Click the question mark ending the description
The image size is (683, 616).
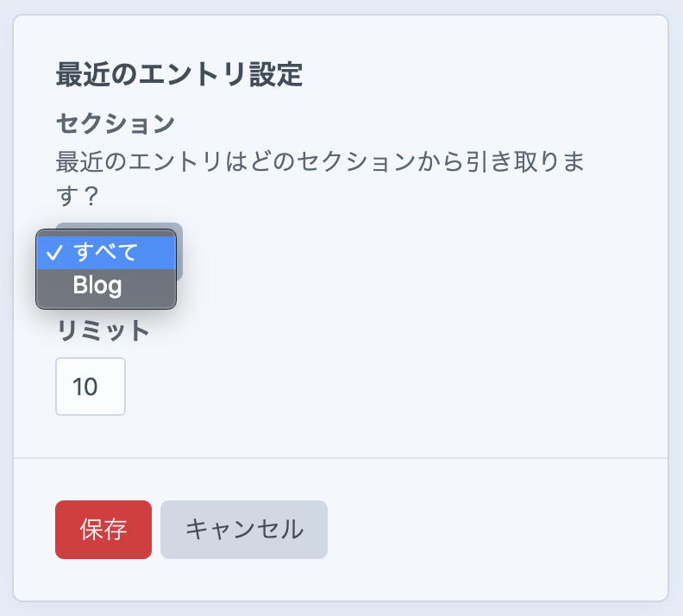(91, 197)
